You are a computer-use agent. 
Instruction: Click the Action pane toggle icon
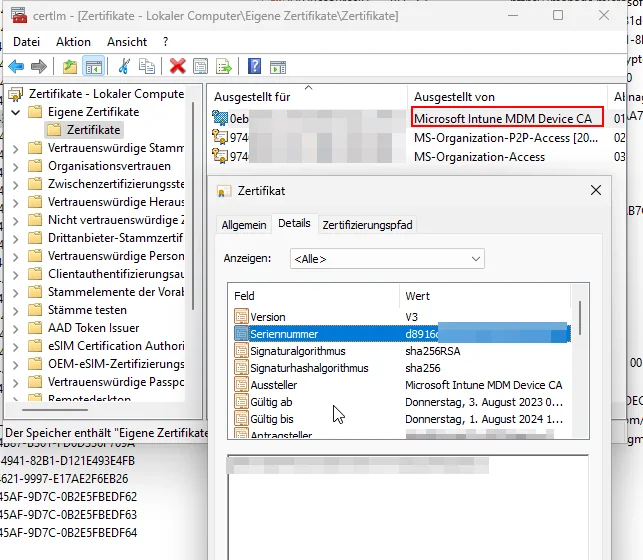coord(278,67)
